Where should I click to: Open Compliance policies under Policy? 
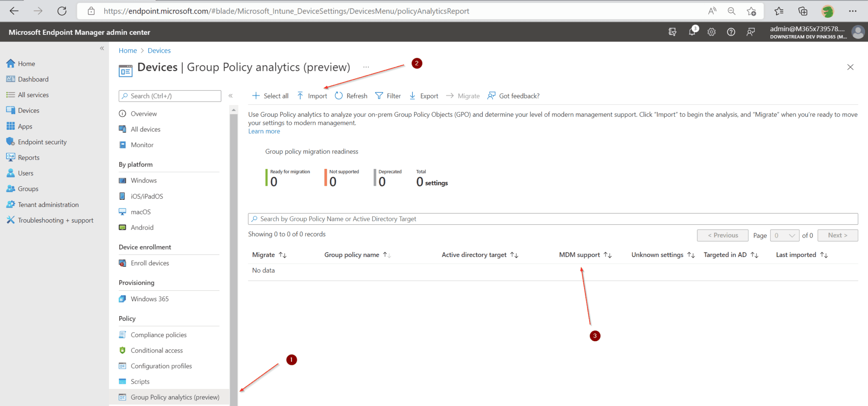coord(159,334)
